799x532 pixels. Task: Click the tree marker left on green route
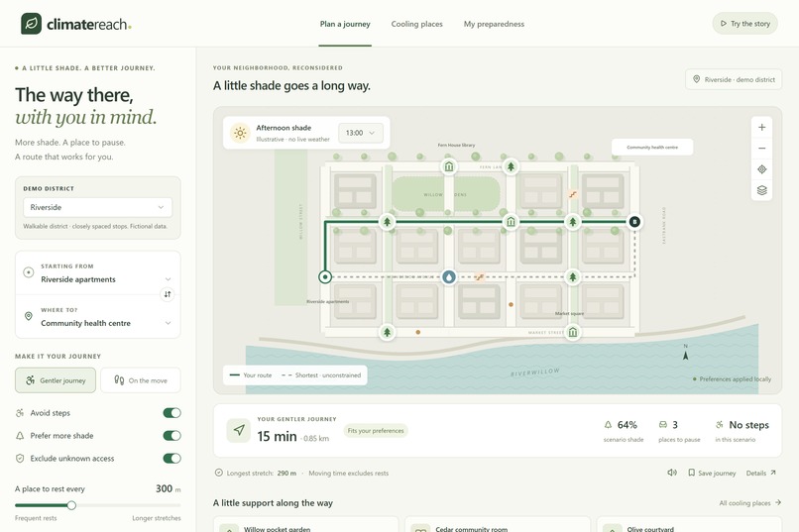pos(388,222)
